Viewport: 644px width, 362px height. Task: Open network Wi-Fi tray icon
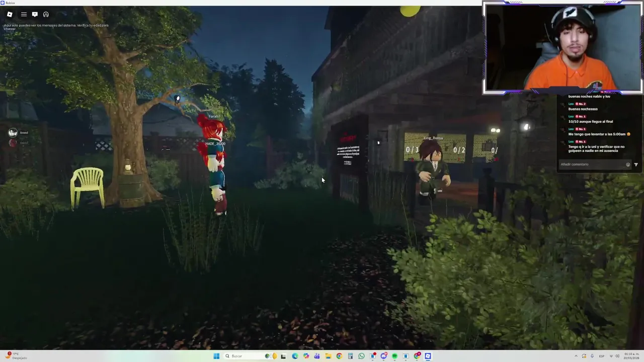tap(611, 356)
